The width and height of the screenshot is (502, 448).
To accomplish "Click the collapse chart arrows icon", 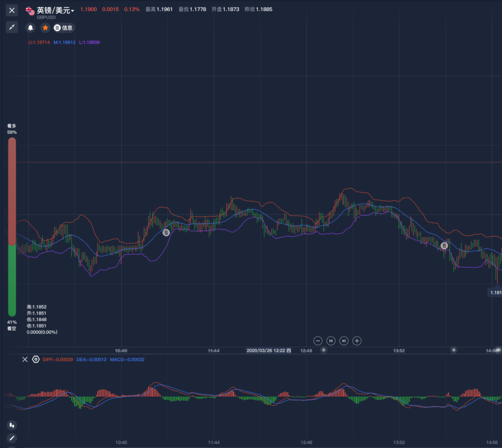I will pyautogui.click(x=12, y=27).
